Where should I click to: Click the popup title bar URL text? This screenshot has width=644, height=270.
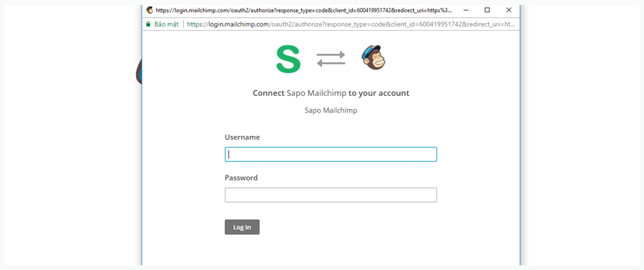303,10
